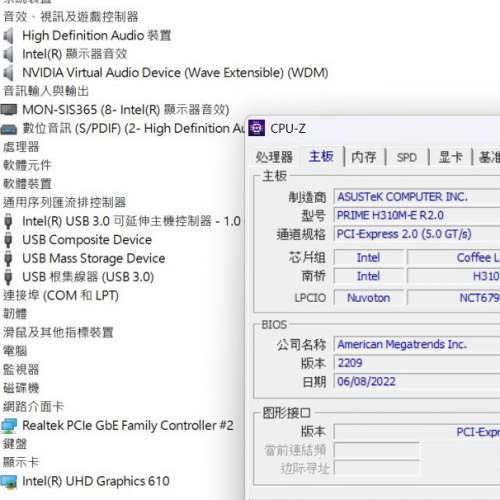Image resolution: width=500 pixels, height=500 pixels.
Task: Select 數位音訊 (S/PDIF) entry
Action: (133, 128)
